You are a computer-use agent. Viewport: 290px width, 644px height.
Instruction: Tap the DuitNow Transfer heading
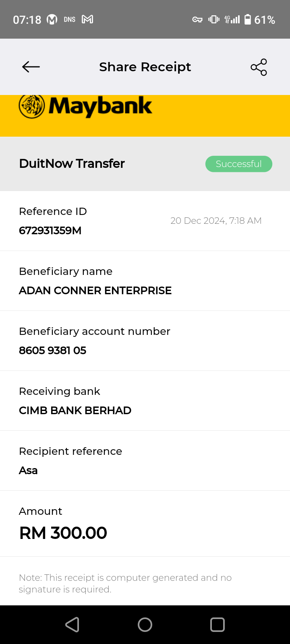click(x=72, y=163)
